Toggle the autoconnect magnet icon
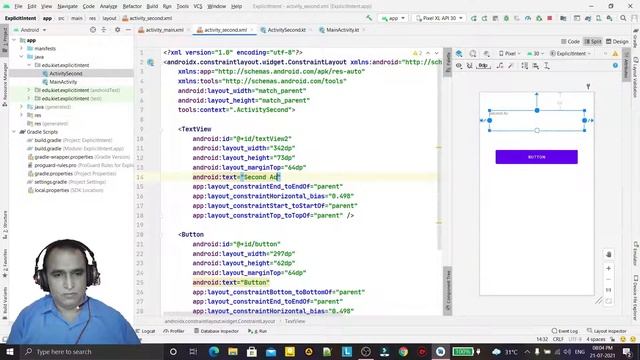Image resolution: width=640 pixels, height=360 pixels. pos(470,66)
